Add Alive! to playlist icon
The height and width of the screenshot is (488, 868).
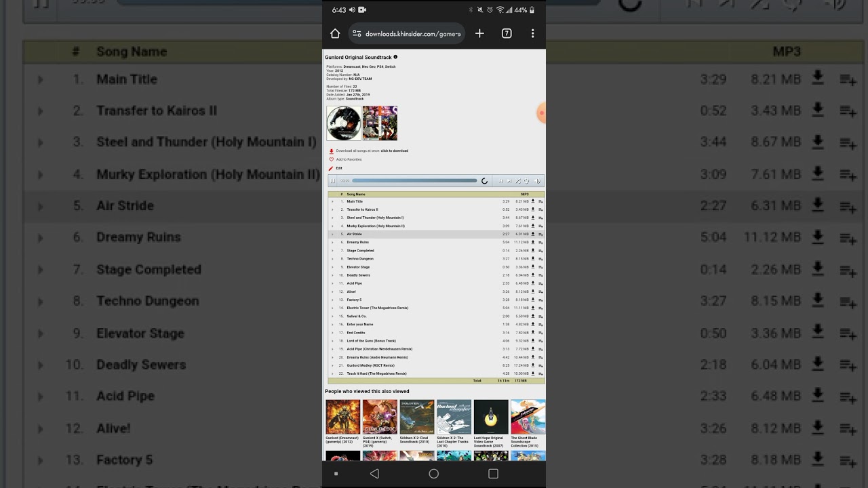coord(540,291)
